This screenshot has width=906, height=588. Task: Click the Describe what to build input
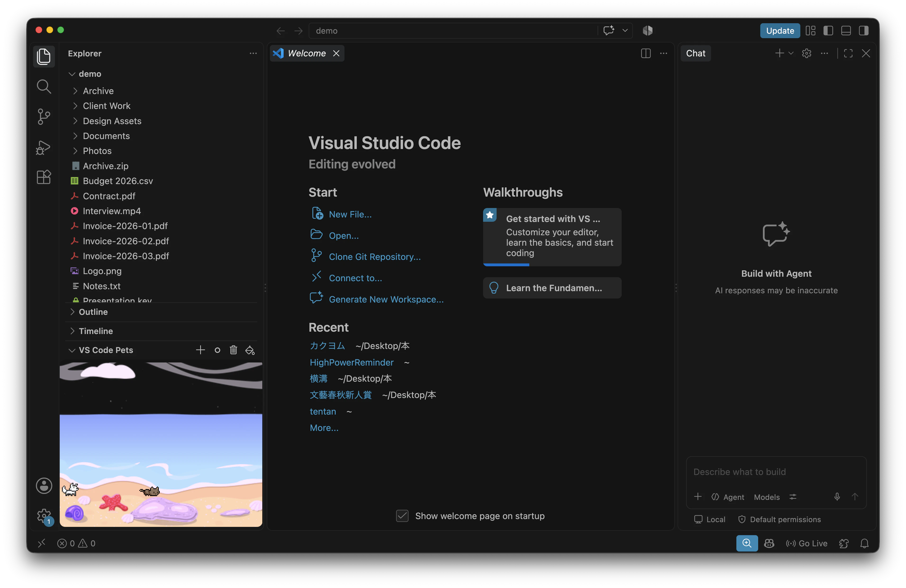coord(776,472)
